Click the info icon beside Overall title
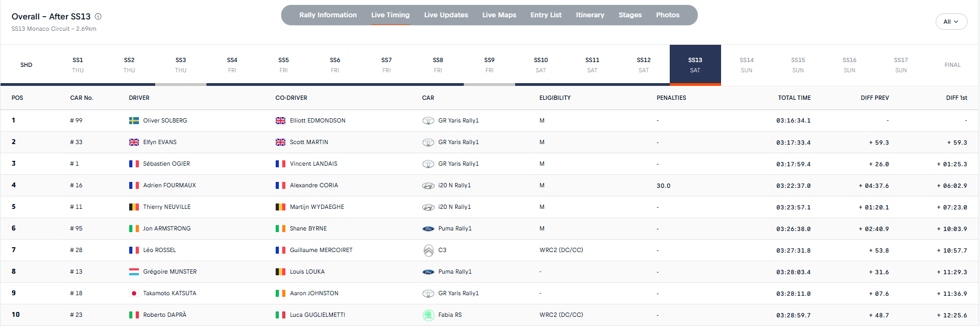The image size is (980, 326). point(98,17)
